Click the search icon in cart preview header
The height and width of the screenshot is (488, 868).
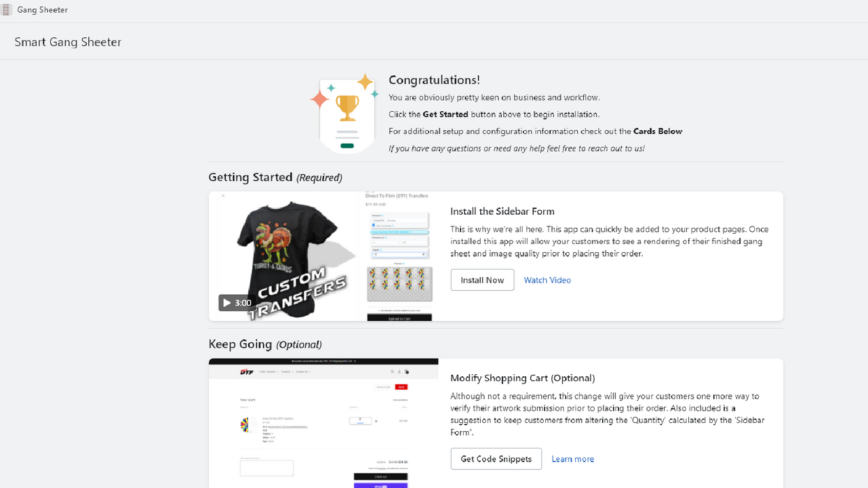click(393, 371)
